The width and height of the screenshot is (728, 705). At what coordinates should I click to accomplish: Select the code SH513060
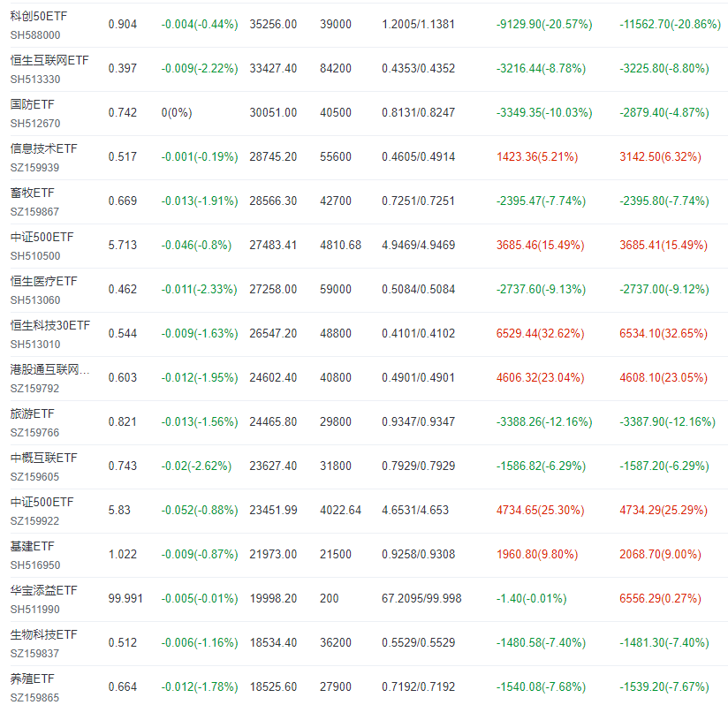[35, 300]
